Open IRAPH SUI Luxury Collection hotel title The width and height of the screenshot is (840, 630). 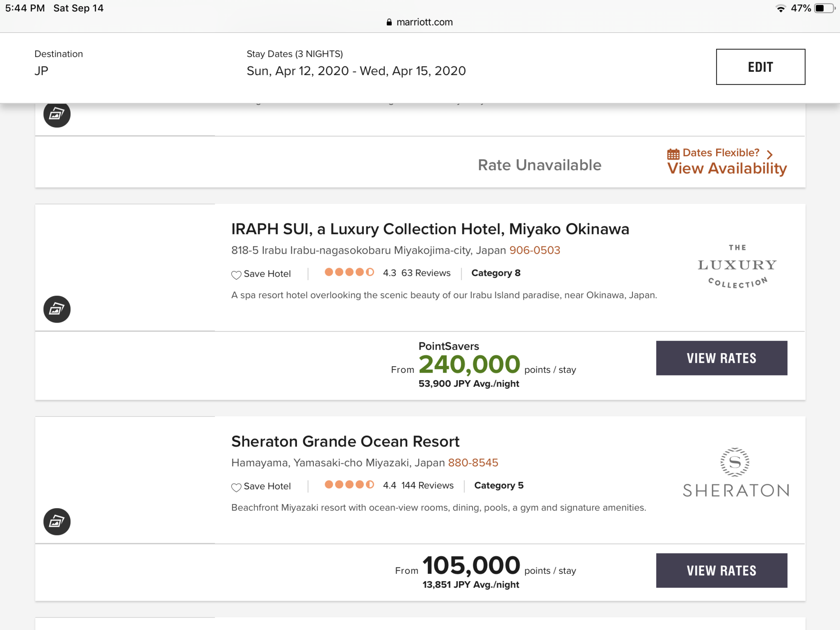pos(430,229)
